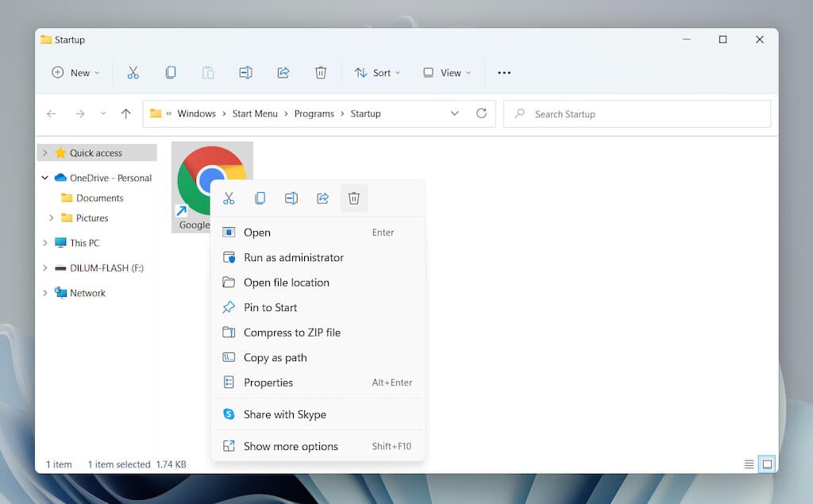Choose Compress to ZIP file

coord(318,333)
